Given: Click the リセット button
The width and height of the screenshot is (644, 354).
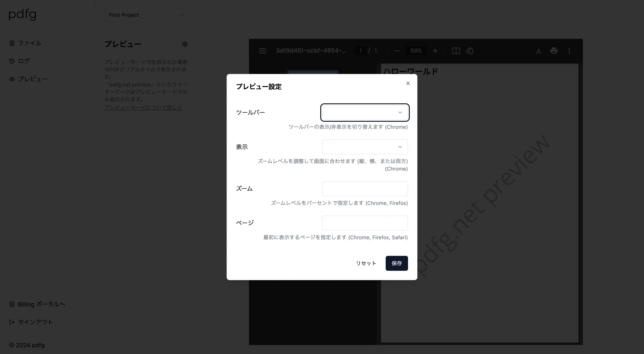Looking at the screenshot, I should [x=366, y=263].
